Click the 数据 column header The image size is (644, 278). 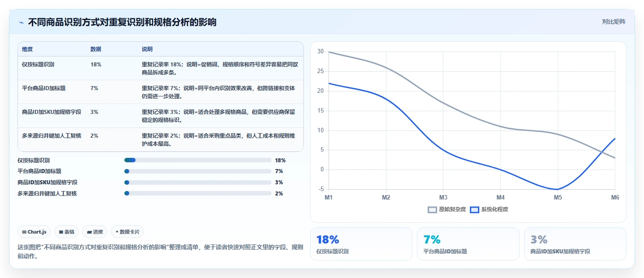click(x=96, y=49)
